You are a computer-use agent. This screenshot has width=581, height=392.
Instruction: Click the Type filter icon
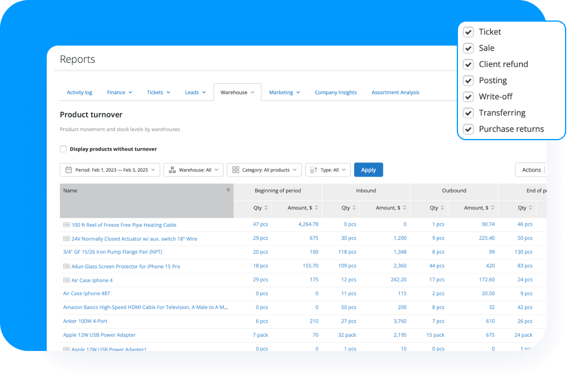pyautogui.click(x=314, y=170)
